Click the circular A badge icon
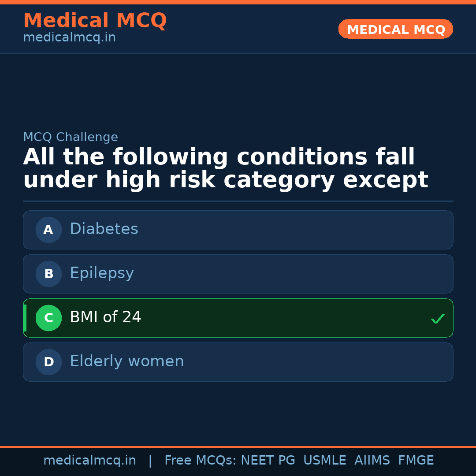This screenshot has height=476, width=476. 48,230
